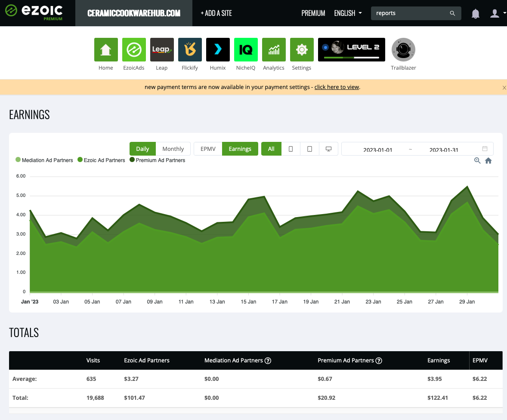The height and width of the screenshot is (420, 507).
Task: Open the Trailblazer astronaut badge
Action: 403,49
